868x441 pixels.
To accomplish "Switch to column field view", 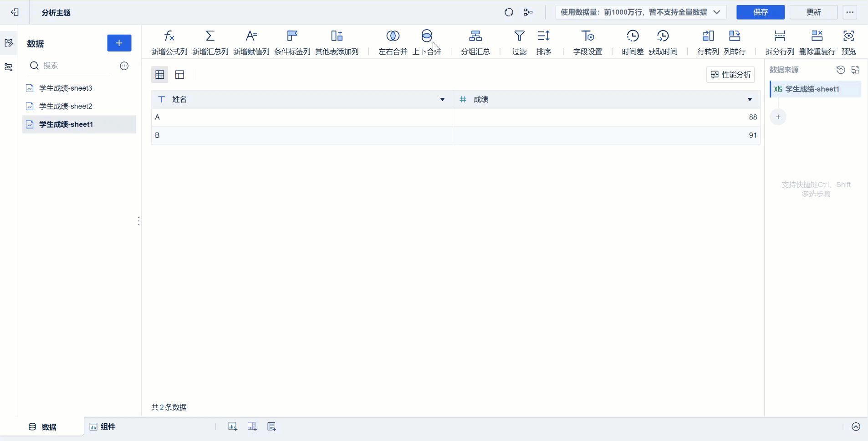I will [180, 74].
